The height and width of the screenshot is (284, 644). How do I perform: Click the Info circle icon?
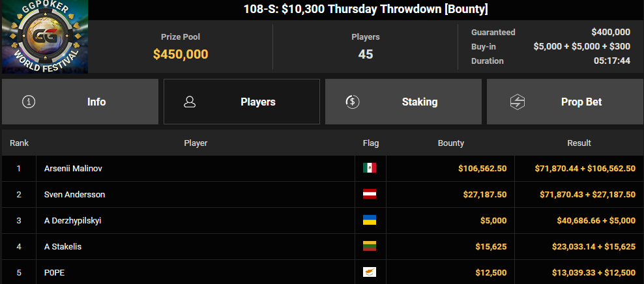pyautogui.click(x=29, y=102)
